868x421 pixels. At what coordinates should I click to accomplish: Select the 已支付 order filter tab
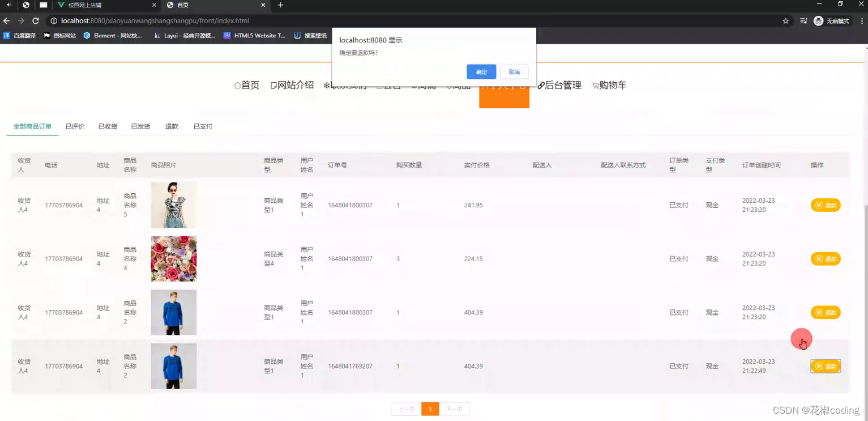(x=202, y=126)
